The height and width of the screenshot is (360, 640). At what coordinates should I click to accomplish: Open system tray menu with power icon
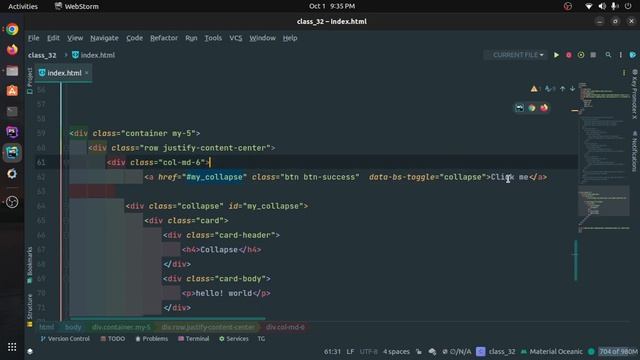point(628,6)
